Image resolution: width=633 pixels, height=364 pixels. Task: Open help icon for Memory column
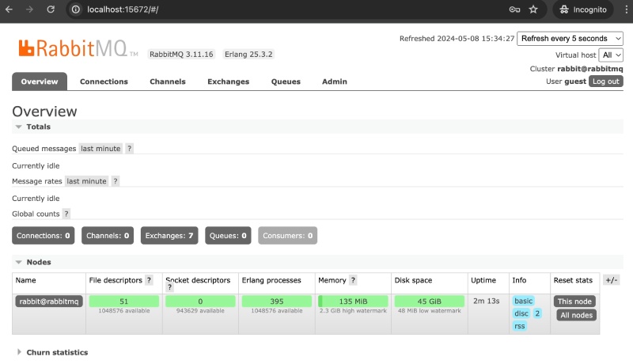[x=353, y=280]
